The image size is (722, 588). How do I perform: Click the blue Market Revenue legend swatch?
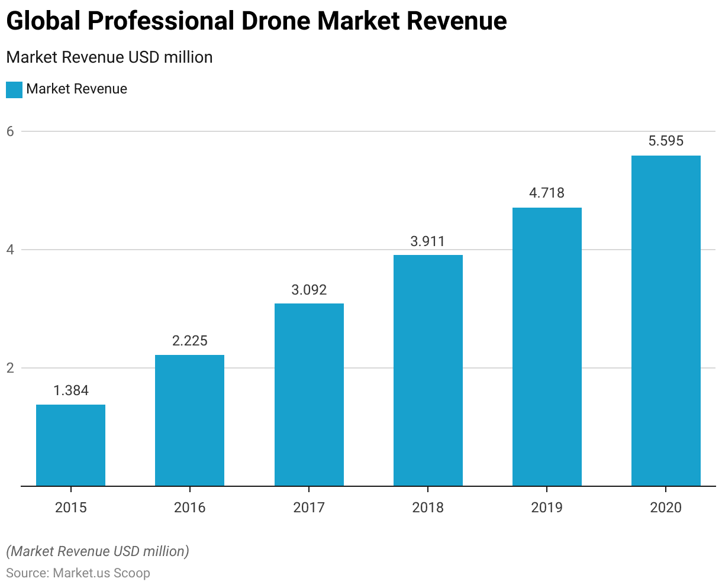(x=14, y=89)
